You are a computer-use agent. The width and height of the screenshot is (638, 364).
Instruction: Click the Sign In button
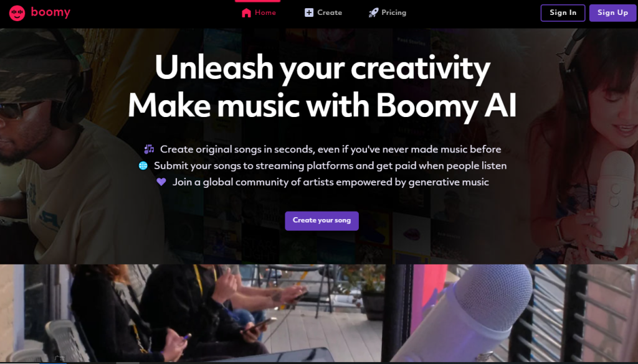point(563,12)
